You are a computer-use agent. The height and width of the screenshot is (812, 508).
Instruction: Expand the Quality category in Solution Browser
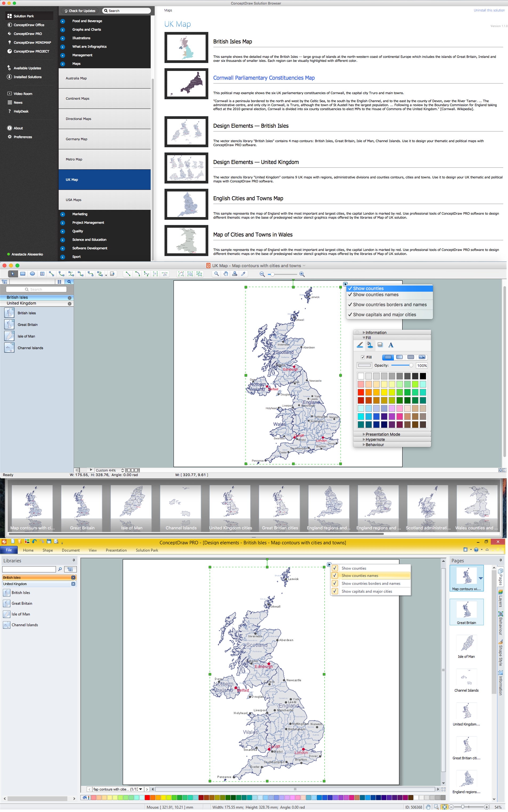click(x=63, y=231)
